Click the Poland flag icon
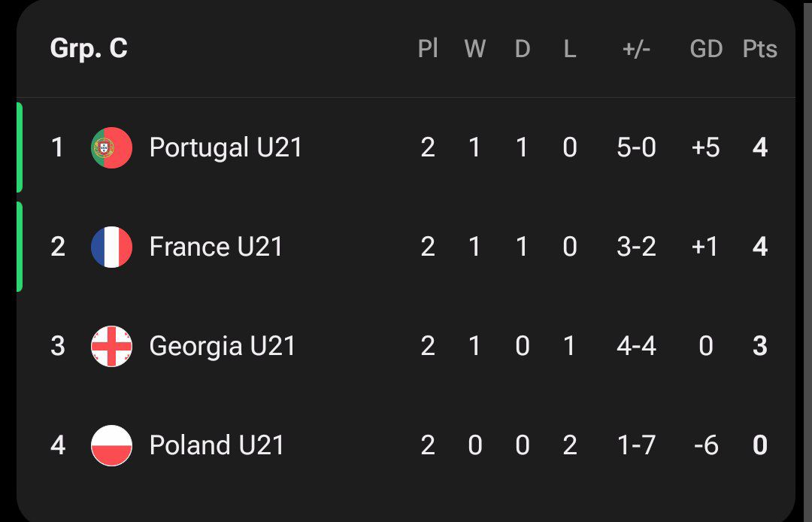Image resolution: width=812 pixels, height=522 pixels. [x=111, y=445]
